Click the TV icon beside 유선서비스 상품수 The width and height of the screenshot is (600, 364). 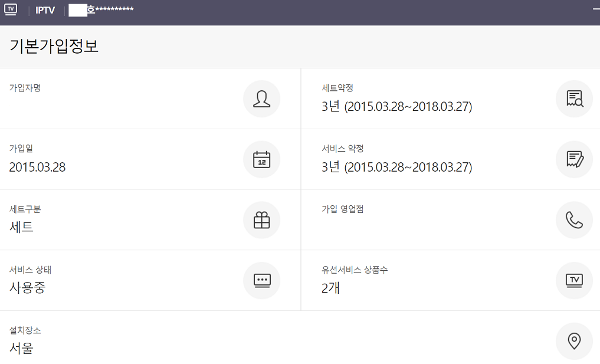[573, 280]
